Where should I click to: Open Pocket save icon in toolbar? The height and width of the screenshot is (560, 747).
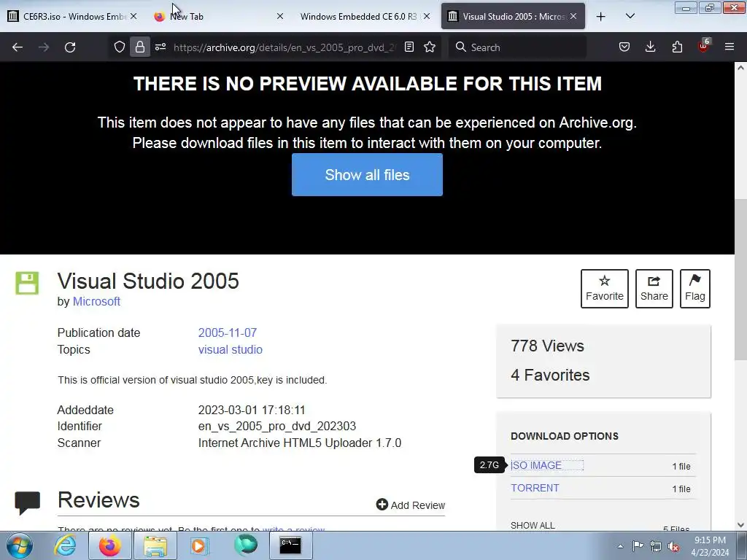(x=624, y=47)
